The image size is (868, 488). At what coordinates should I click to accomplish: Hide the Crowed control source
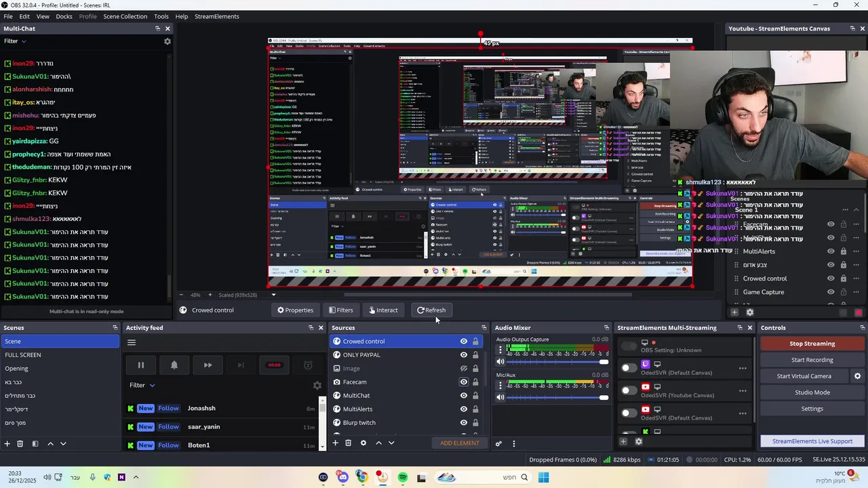pos(464,342)
